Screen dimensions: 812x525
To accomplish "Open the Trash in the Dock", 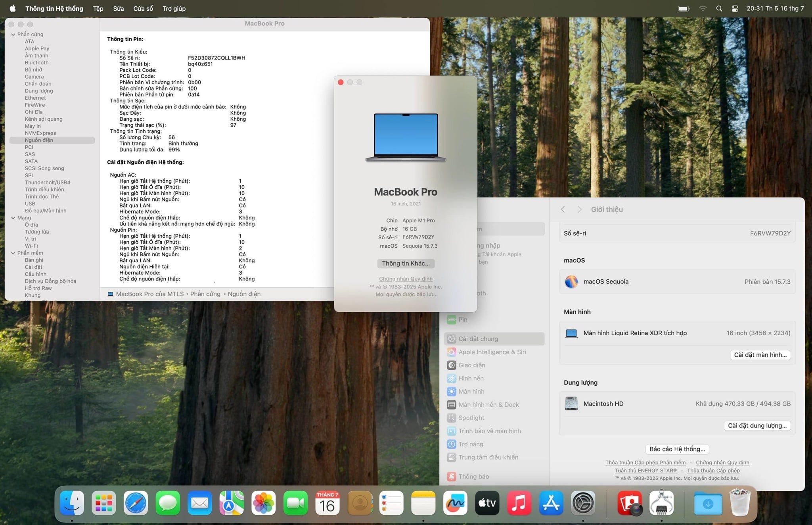I will coord(740,503).
